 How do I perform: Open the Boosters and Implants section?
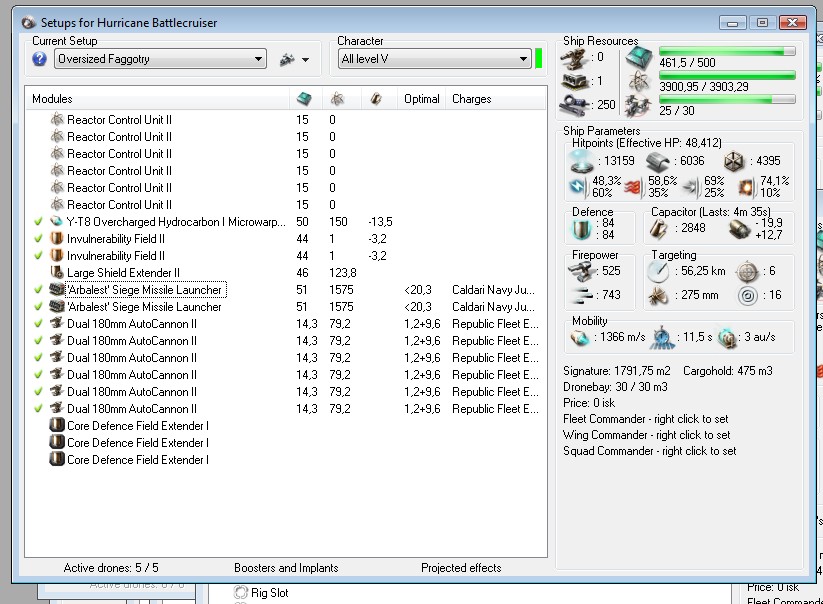(x=286, y=568)
